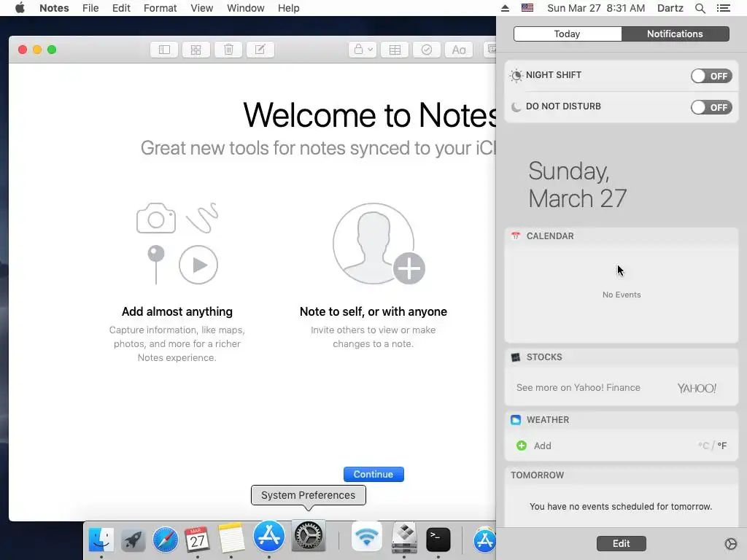Open See more on Yahoo! Finance link

pos(578,388)
